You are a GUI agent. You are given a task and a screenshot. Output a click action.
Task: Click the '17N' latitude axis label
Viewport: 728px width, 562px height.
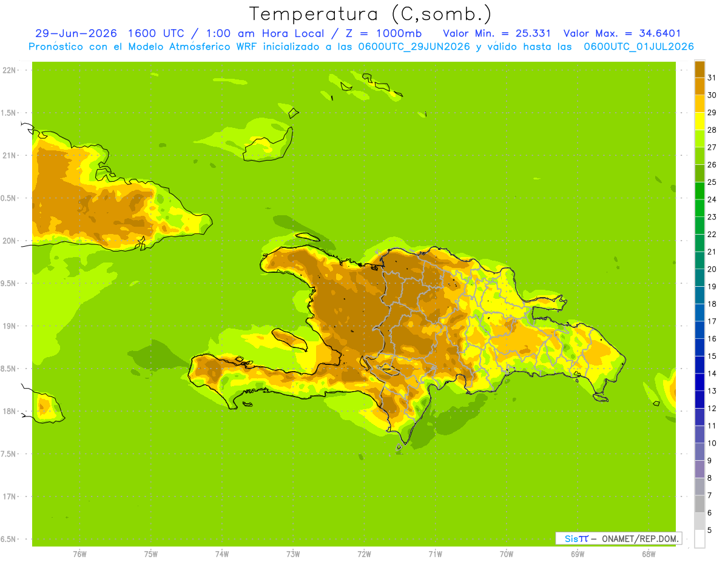(x=10, y=497)
